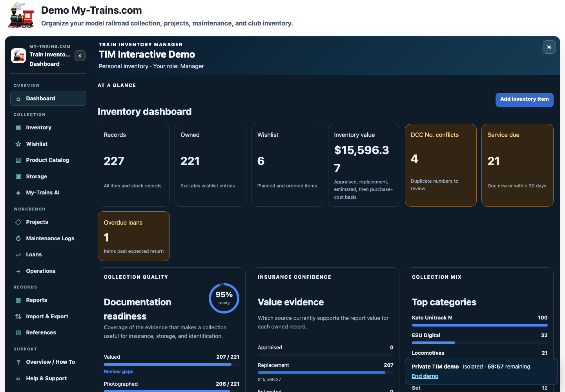Click the red locomotive logo in page header

(x=21, y=16)
